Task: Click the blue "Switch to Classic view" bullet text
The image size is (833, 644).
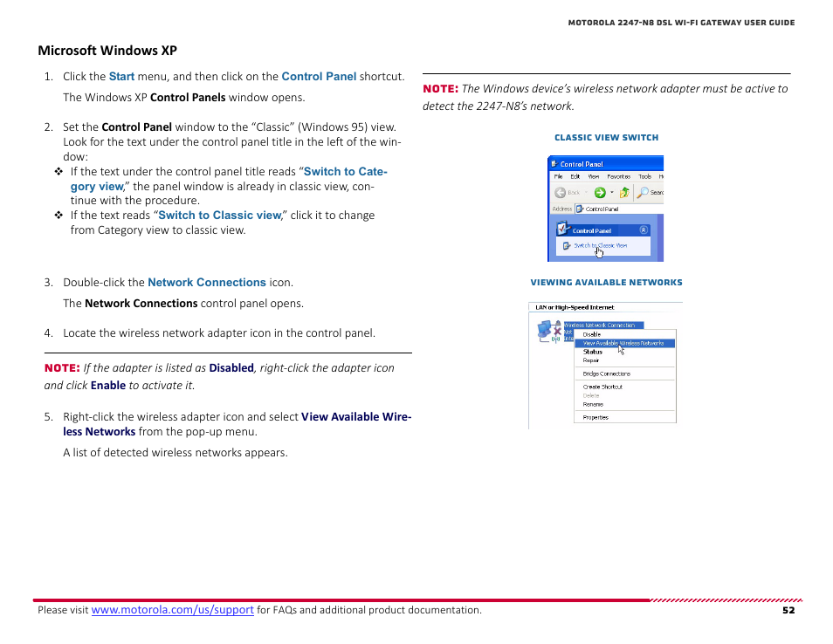Action: [x=219, y=216]
